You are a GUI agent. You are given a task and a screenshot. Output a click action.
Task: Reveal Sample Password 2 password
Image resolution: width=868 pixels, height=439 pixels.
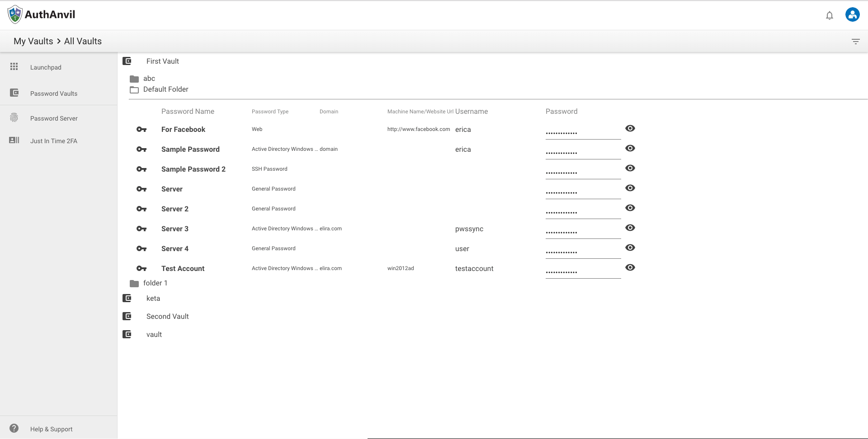630,168
